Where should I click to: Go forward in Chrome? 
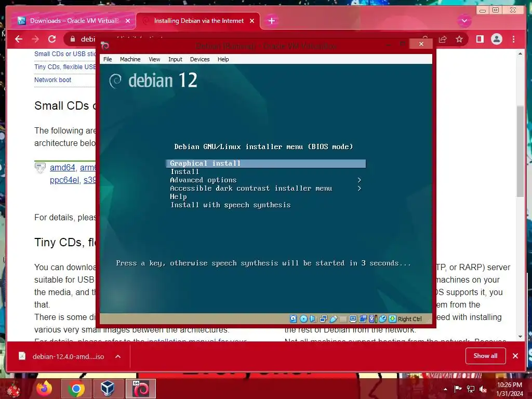(x=35, y=39)
